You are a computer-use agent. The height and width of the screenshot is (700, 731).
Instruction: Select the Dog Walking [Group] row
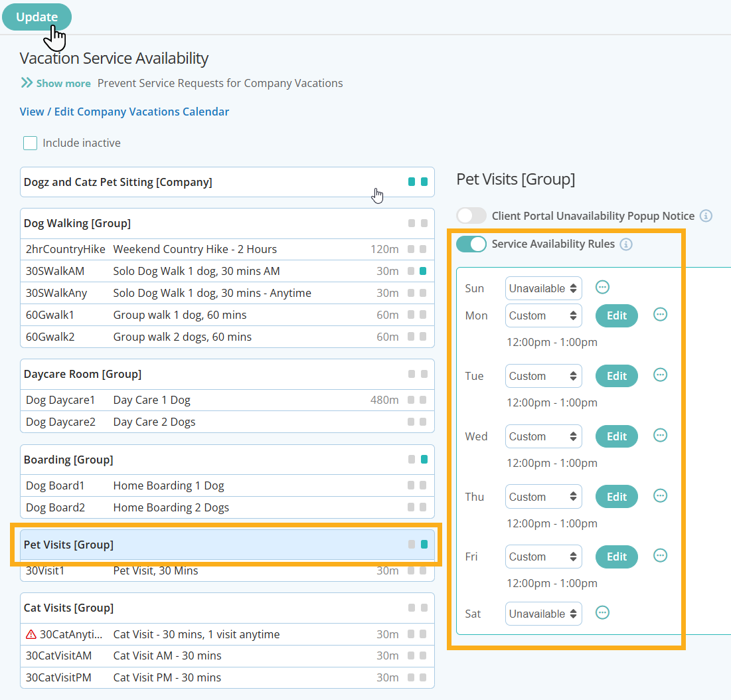[199, 223]
